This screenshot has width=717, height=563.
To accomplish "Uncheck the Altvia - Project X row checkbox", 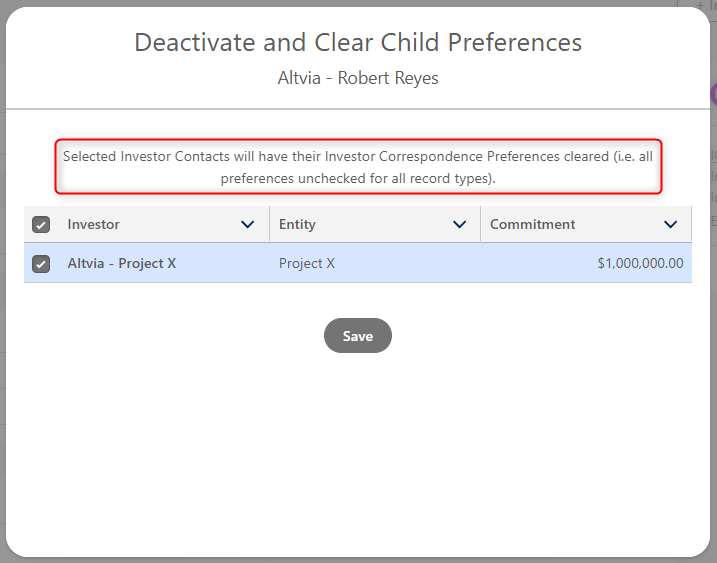I will point(41,264).
